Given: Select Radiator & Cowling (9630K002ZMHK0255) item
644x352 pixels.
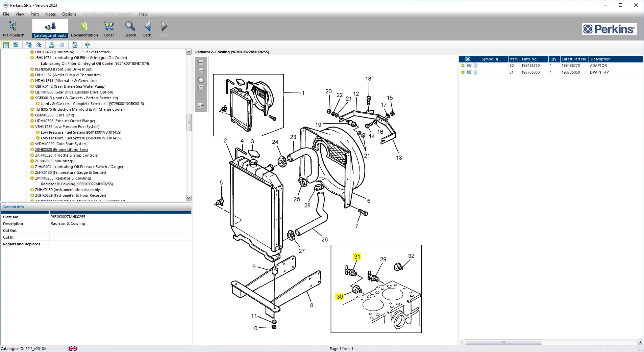Looking at the screenshot, I should [x=77, y=184].
